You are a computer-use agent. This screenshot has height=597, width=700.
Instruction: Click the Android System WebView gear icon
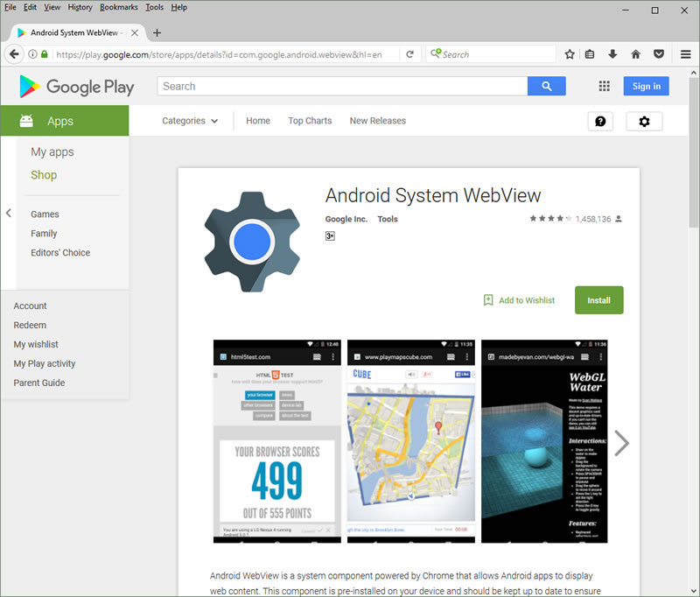click(x=252, y=242)
